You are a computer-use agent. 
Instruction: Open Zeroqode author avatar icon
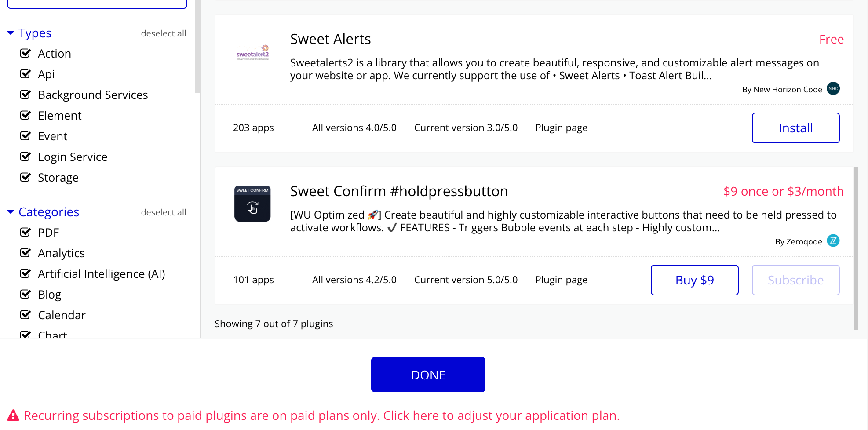point(833,241)
